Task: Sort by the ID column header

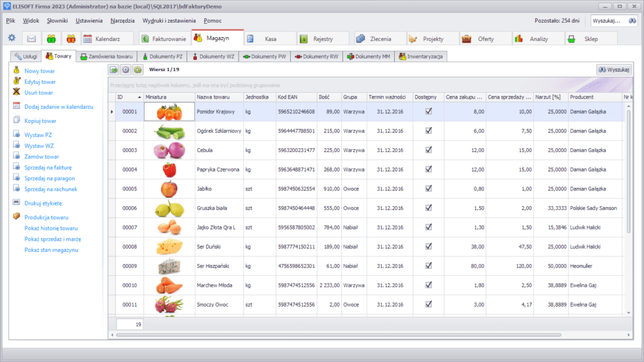Action: (x=129, y=97)
